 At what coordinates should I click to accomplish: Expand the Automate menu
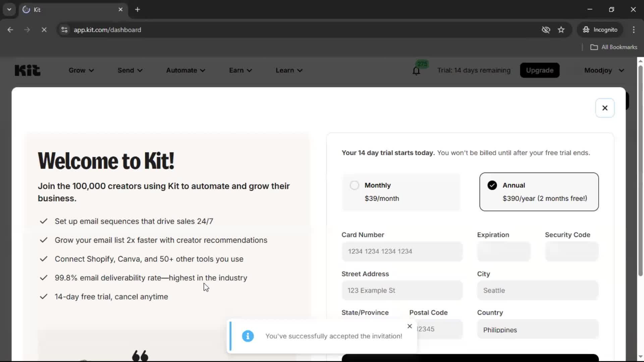click(x=185, y=70)
